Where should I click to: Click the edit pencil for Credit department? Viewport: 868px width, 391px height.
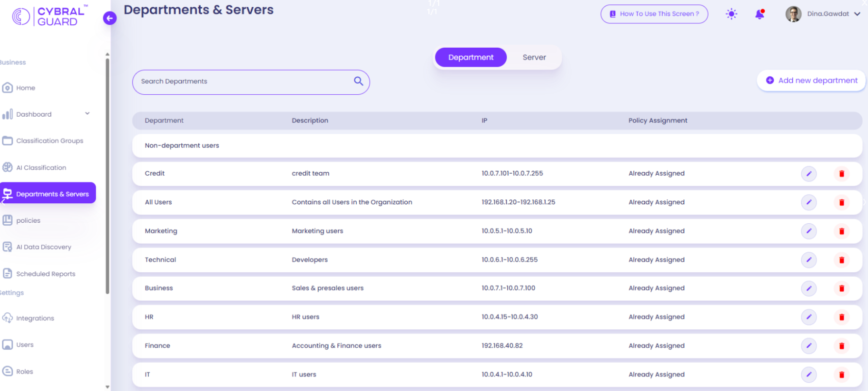tap(808, 174)
